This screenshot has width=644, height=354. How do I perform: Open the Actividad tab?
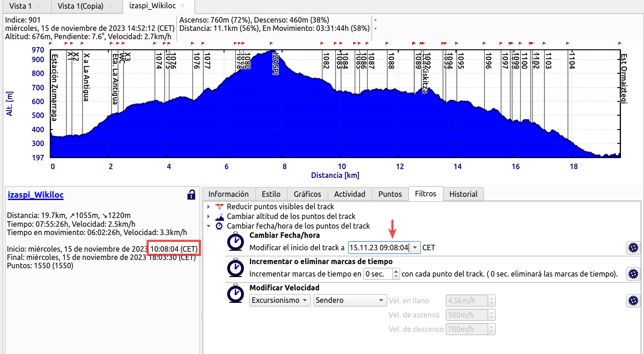pos(349,194)
